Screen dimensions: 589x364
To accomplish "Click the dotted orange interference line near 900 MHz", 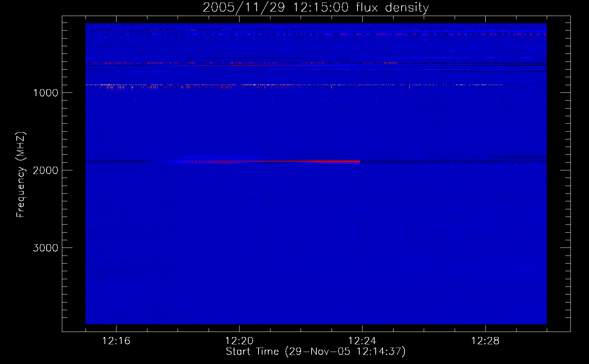I will 294,85.
